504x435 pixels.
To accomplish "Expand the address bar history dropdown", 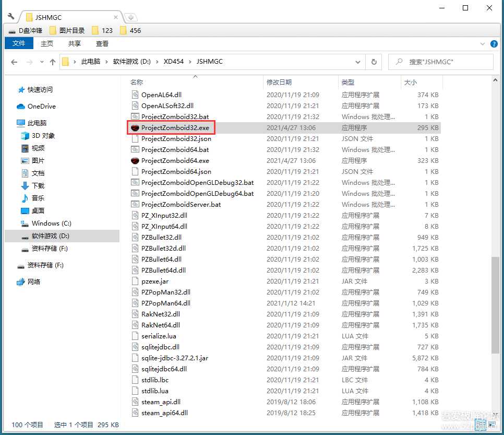I will coord(358,62).
